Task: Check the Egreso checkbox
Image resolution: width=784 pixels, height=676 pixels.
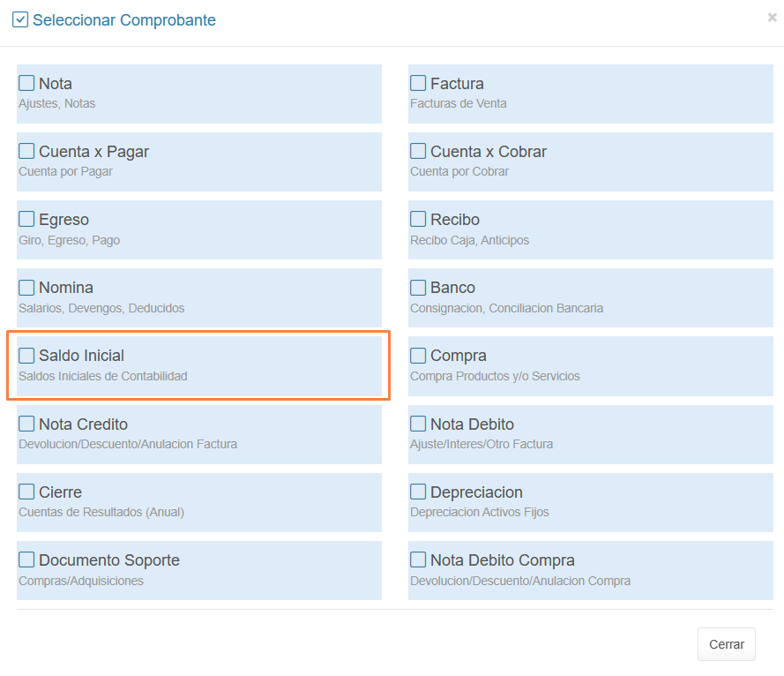Action: [x=26, y=220]
